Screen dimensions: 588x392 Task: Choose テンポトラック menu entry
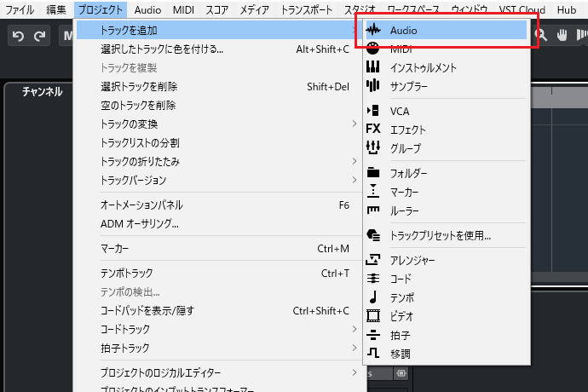coord(218,273)
